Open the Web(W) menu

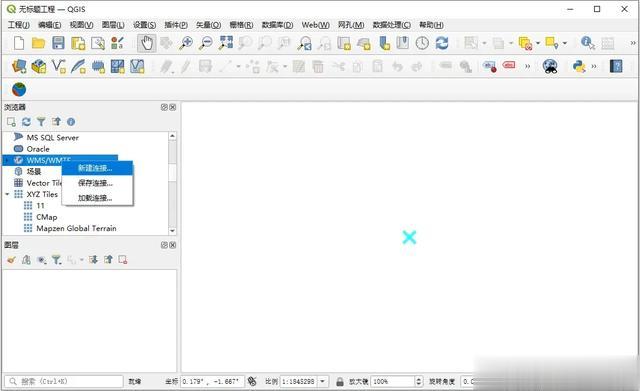click(x=316, y=25)
